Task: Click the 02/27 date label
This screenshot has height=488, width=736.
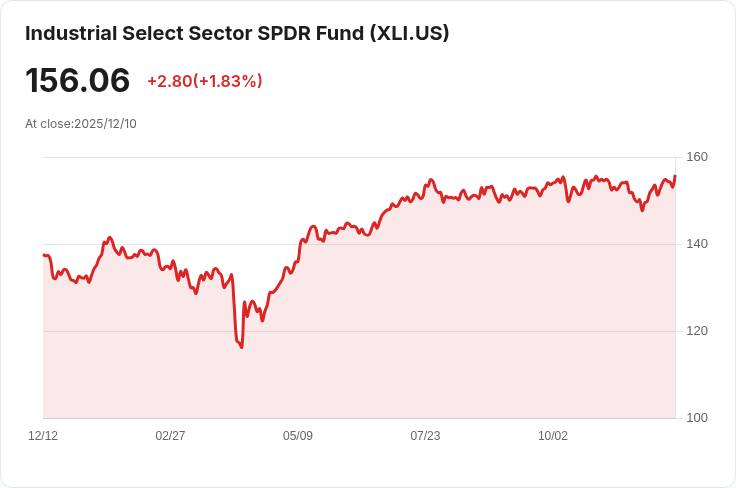Action: [x=170, y=436]
